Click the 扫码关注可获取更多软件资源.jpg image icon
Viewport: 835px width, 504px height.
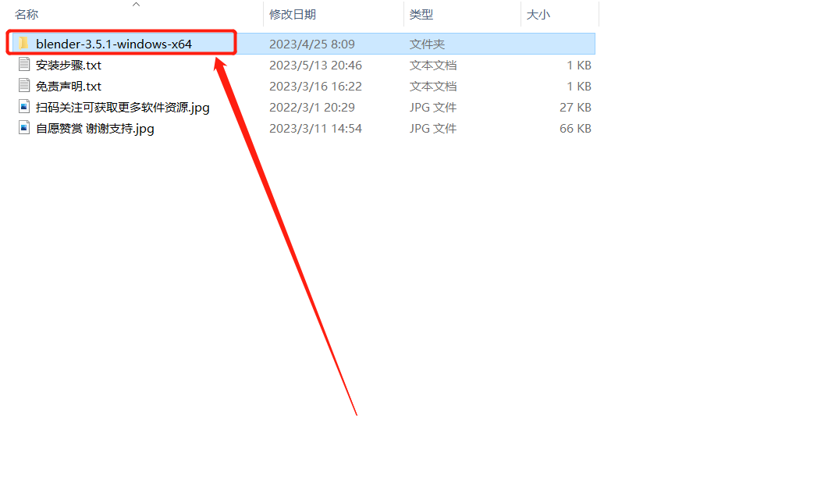click(x=23, y=107)
